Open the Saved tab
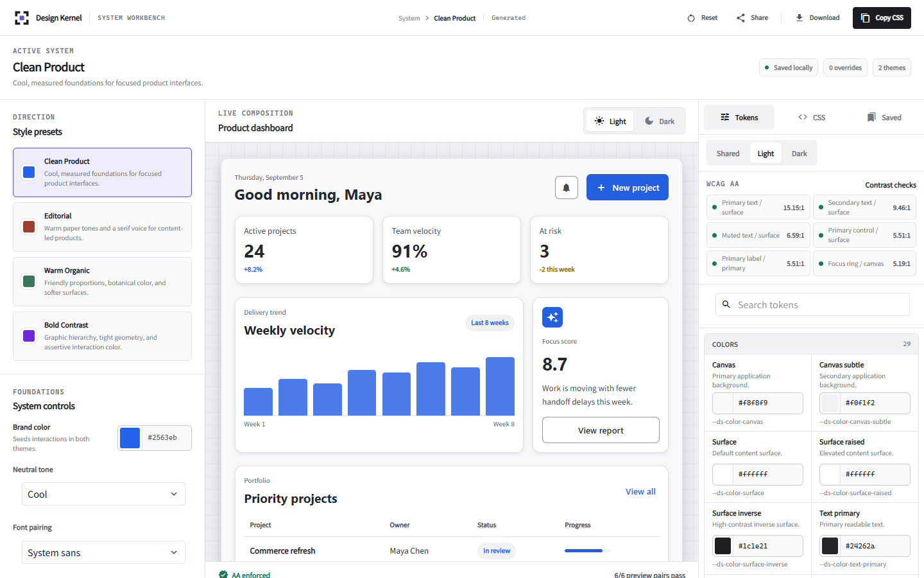This screenshot has width=924, height=578. coord(884,118)
